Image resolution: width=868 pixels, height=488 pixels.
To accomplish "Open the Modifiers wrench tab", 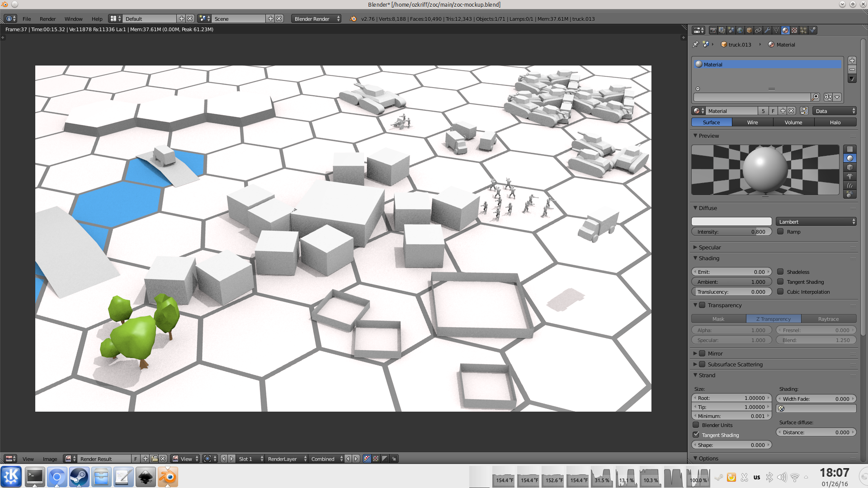I will point(767,30).
